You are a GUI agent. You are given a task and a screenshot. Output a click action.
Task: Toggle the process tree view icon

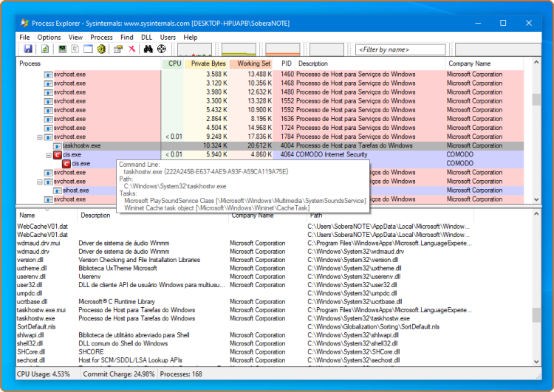click(x=75, y=49)
